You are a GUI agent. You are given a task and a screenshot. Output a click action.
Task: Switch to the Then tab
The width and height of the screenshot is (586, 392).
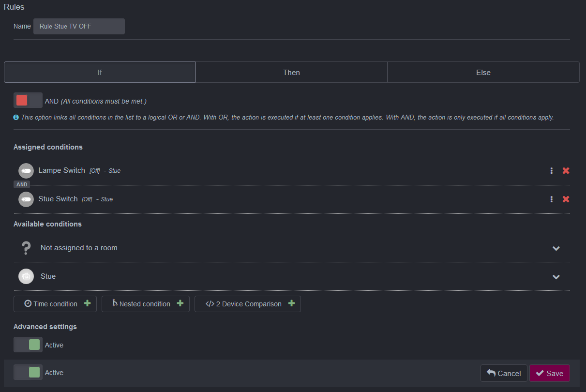point(291,73)
